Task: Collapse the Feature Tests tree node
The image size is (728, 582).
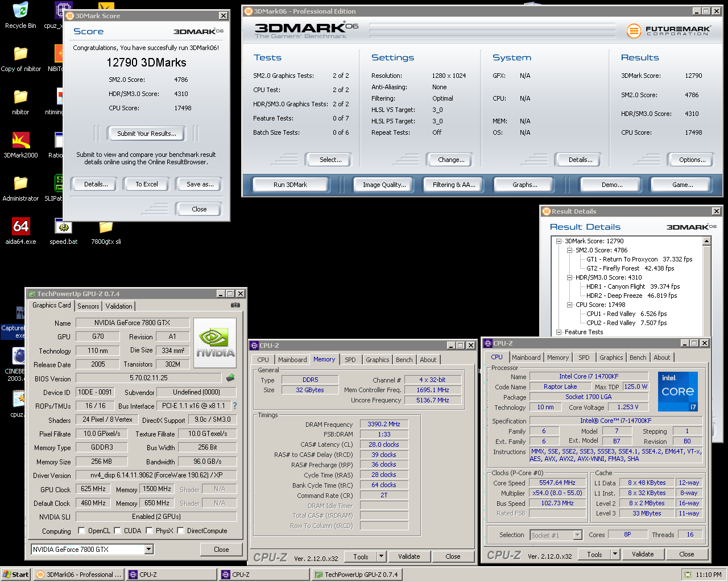Action: pyautogui.click(x=559, y=332)
